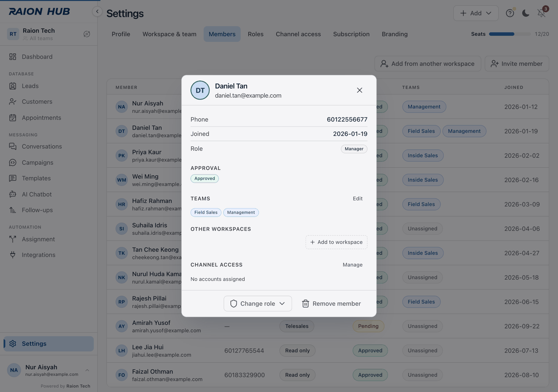The height and width of the screenshot is (392, 558).
Task: Open the help question mark icon
Action: [510, 13]
